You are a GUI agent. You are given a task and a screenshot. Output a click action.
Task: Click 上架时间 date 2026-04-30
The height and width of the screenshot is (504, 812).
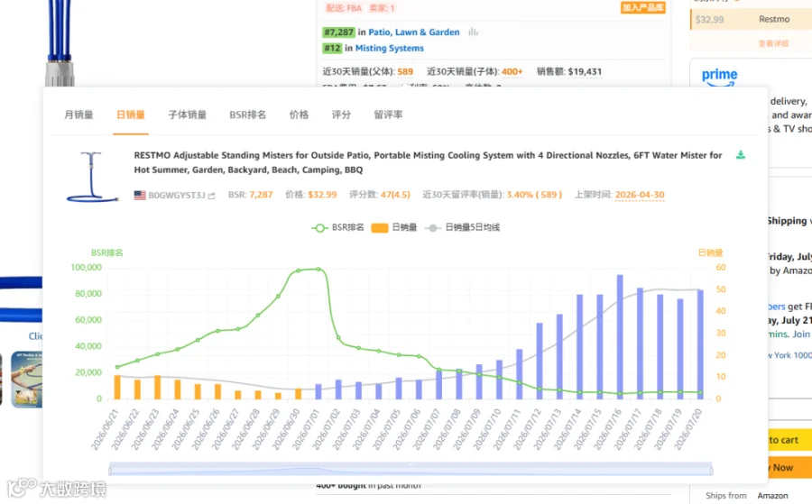640,195
